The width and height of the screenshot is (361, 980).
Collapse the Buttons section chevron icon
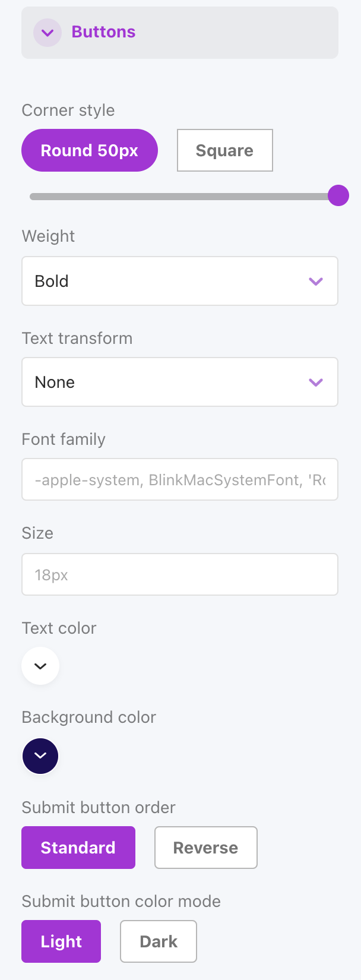point(47,33)
